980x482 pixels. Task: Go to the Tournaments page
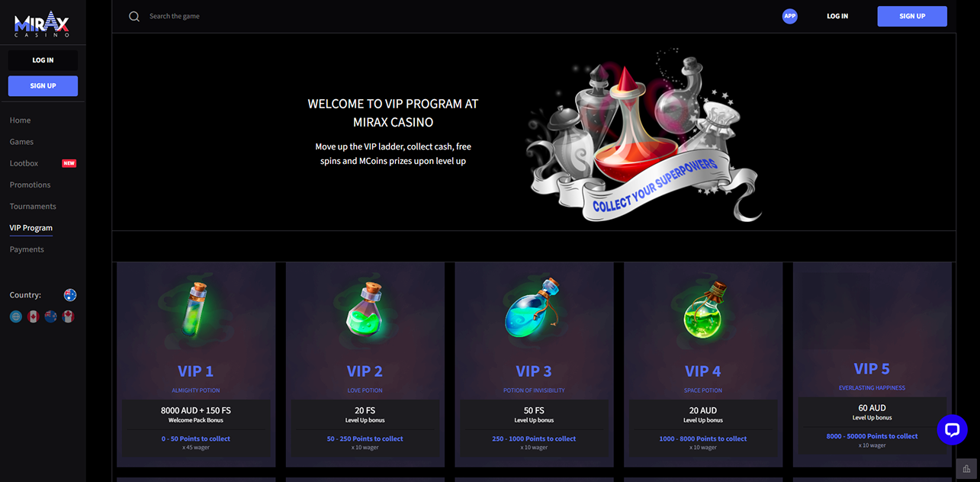point(33,207)
